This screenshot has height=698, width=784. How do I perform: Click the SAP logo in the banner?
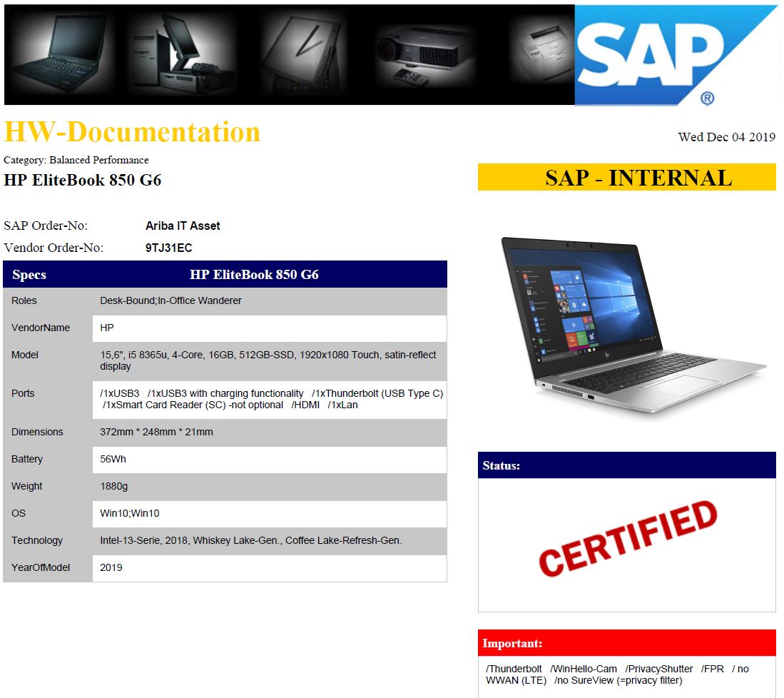coord(676,55)
